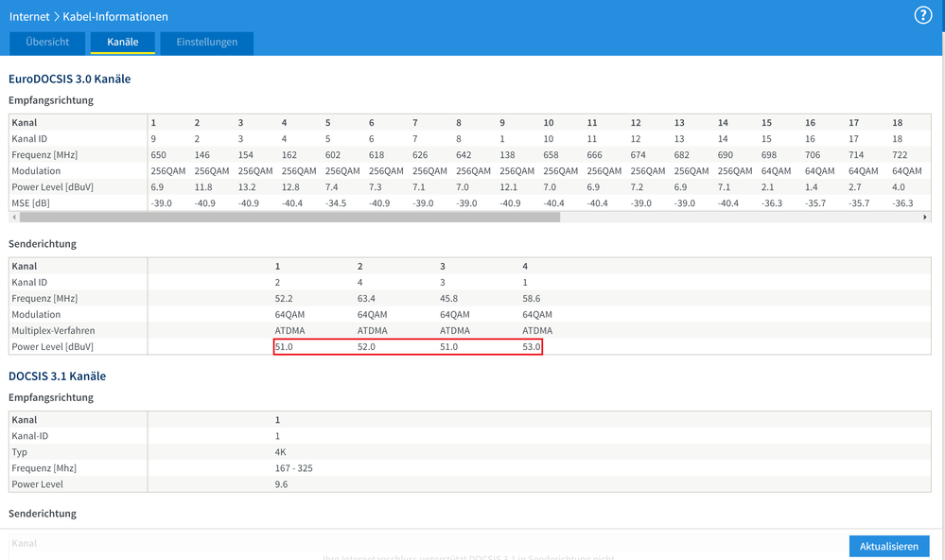The image size is (945, 560).
Task: Click the MSE [dB] row label
Action: pyautogui.click(x=30, y=203)
